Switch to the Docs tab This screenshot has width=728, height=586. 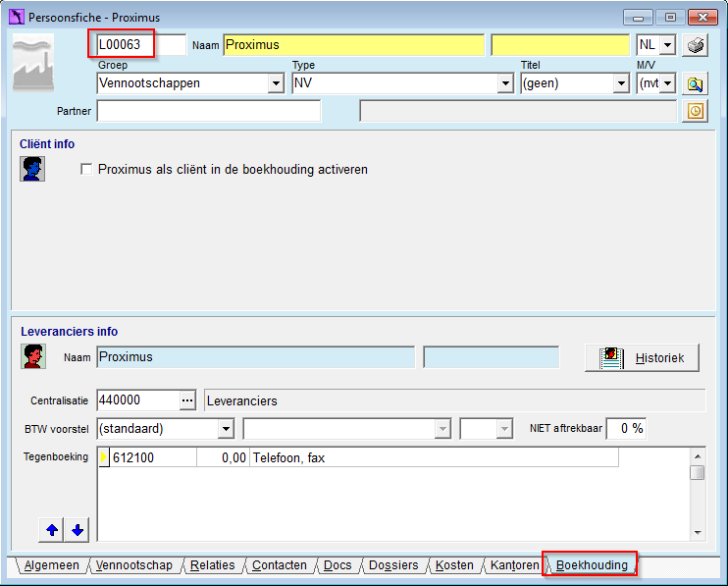point(338,565)
